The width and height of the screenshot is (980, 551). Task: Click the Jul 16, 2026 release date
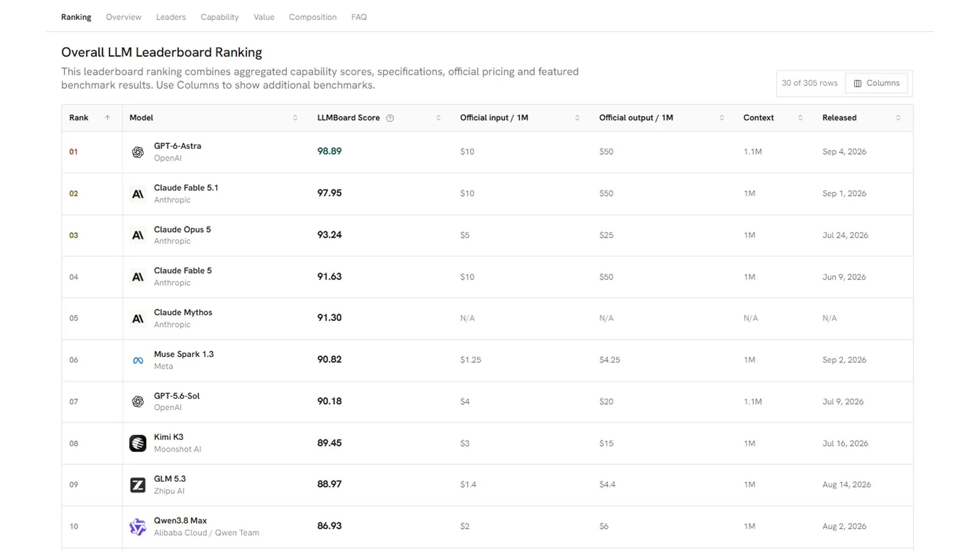point(845,444)
